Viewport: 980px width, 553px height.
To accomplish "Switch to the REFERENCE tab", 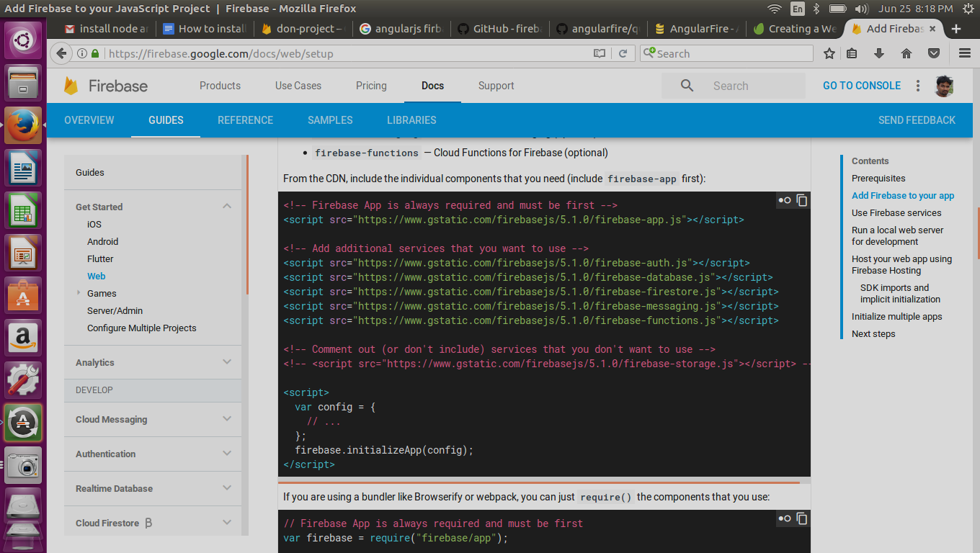I will pos(246,120).
